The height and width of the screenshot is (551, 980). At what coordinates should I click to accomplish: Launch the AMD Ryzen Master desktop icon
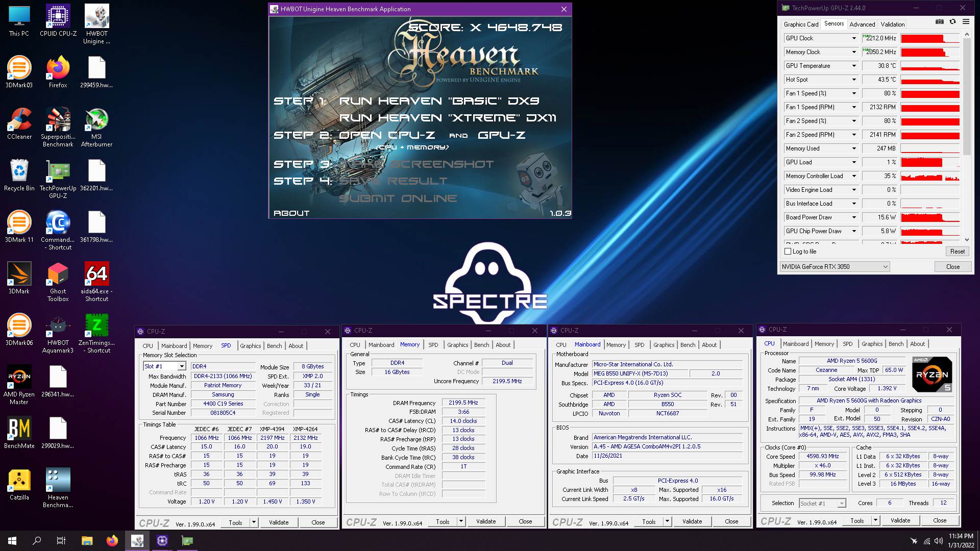[x=19, y=385]
